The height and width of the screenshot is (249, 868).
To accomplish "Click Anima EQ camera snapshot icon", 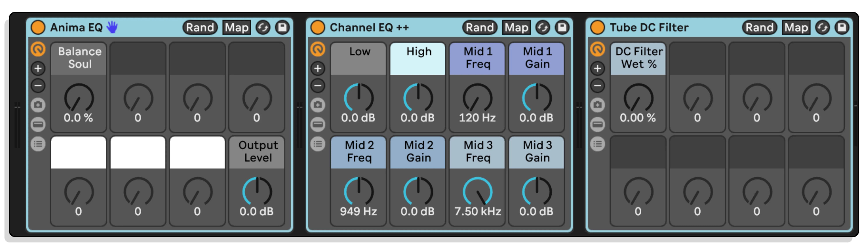I will tap(38, 105).
